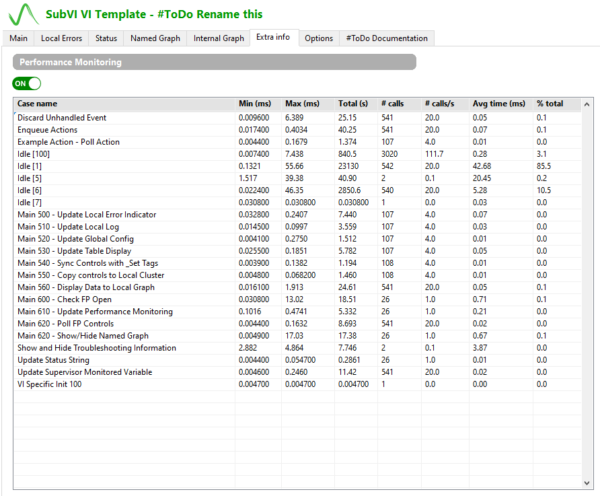Screen dimensions: 600x496
Task: Select the VI Specific Init 100 row
Action: [50, 384]
